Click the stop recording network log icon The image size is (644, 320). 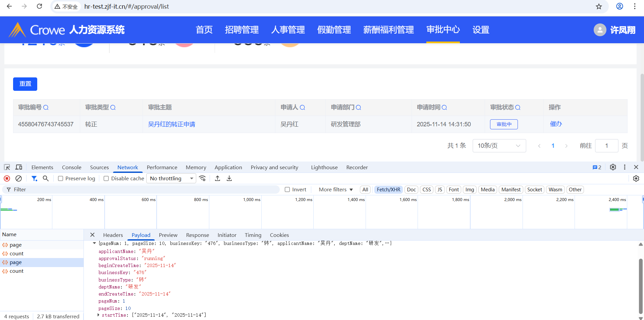[7, 179]
